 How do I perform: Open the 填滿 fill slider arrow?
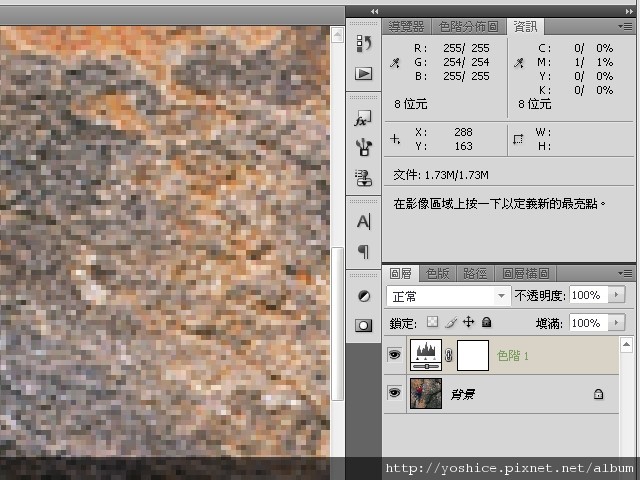tap(616, 323)
